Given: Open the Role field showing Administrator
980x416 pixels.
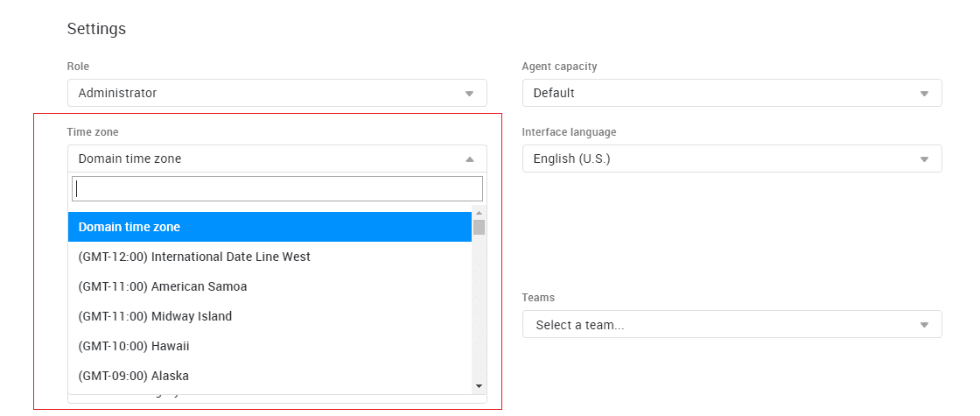Looking at the screenshot, I should pyautogui.click(x=262, y=93).
